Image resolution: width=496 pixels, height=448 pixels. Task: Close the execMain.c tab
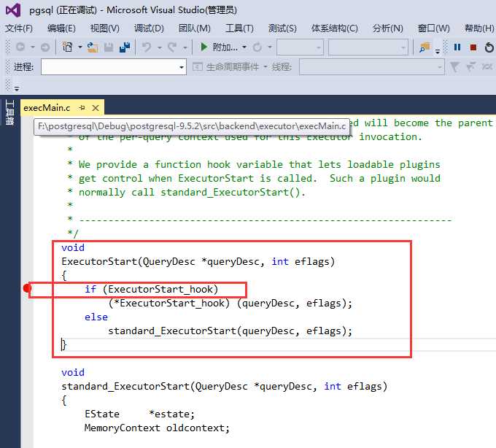click(96, 108)
